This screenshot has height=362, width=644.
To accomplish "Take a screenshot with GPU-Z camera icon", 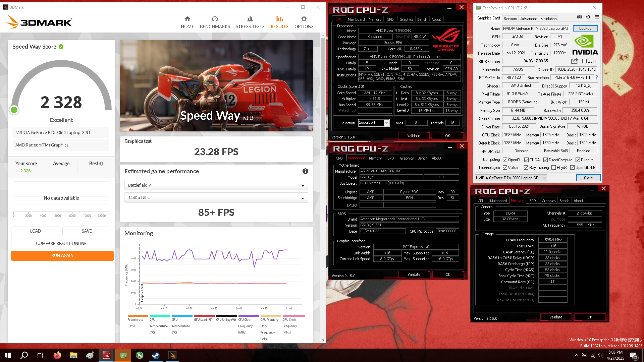I will pyautogui.click(x=579, y=17).
